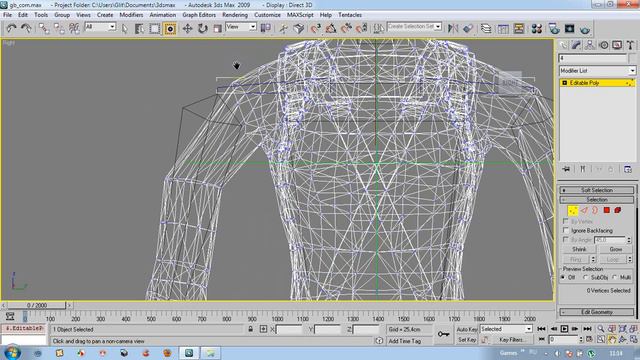Open the Modifier List dropdown
640x360 pixels.
click(597, 71)
